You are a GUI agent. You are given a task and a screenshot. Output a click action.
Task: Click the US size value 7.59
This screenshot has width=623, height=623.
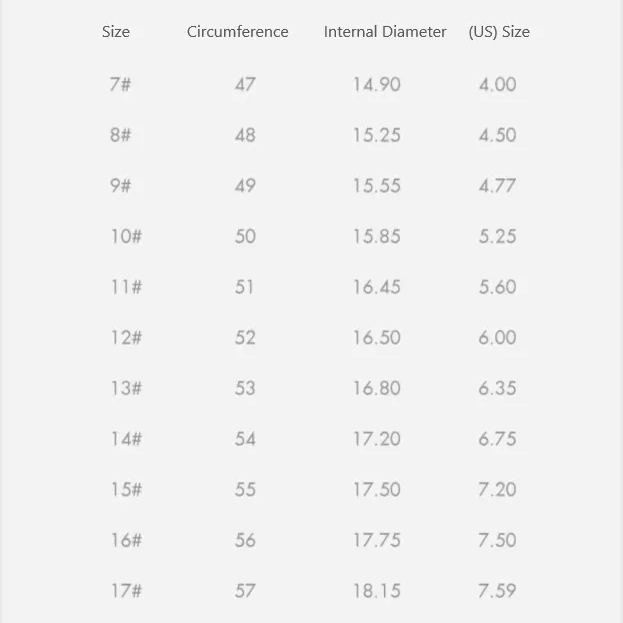click(497, 591)
